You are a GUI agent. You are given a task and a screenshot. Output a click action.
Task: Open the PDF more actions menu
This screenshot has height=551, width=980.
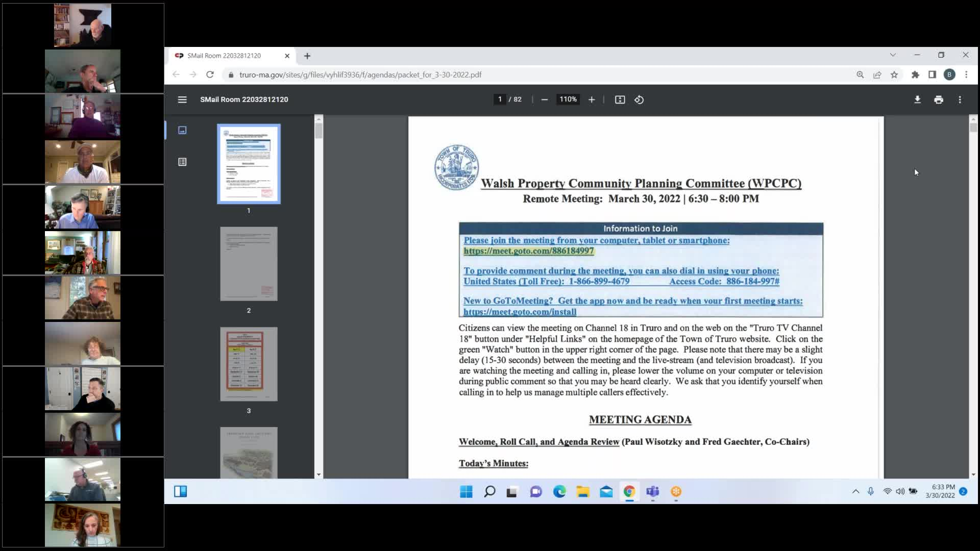coord(960,99)
